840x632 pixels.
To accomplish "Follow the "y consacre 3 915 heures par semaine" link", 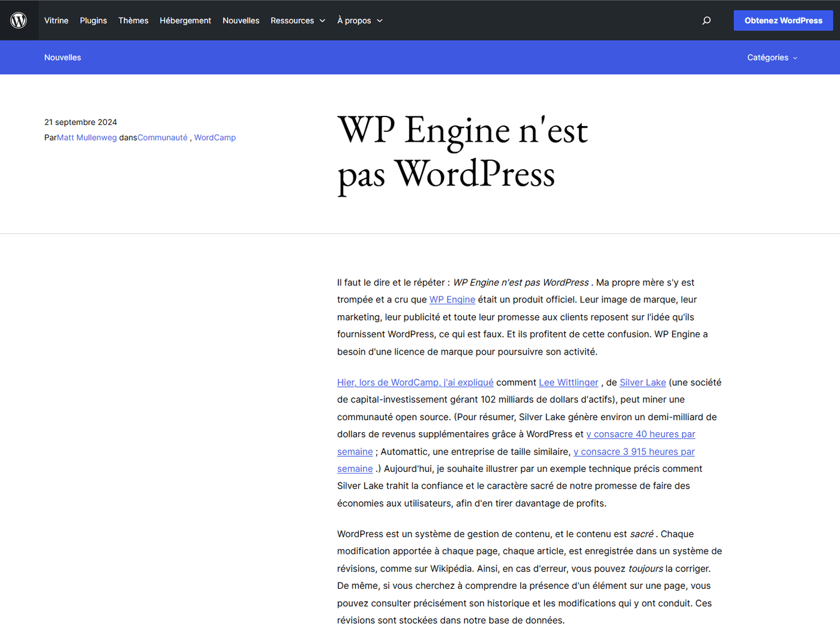I will click(x=634, y=451).
